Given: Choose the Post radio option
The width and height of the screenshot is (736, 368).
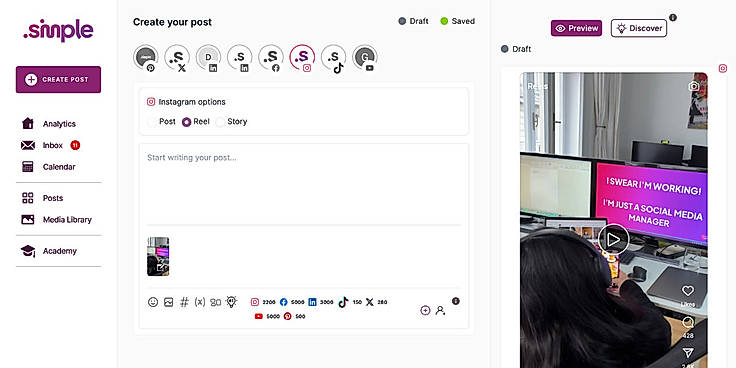Looking at the screenshot, I should pyautogui.click(x=161, y=122).
